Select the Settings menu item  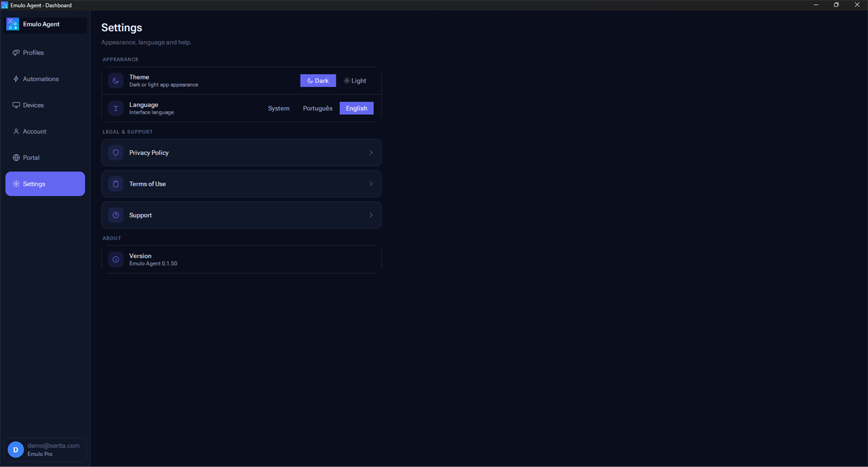click(45, 184)
